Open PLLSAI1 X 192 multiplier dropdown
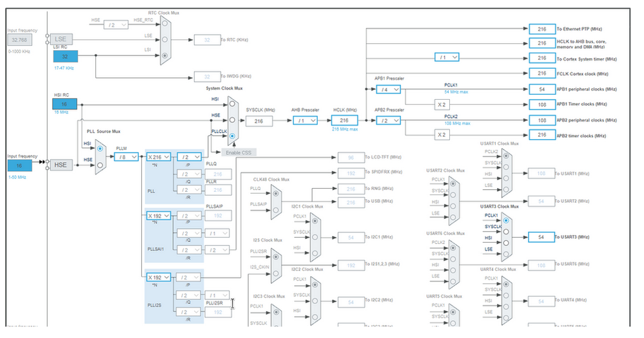This screenshot has width=644, height=338. tap(159, 216)
